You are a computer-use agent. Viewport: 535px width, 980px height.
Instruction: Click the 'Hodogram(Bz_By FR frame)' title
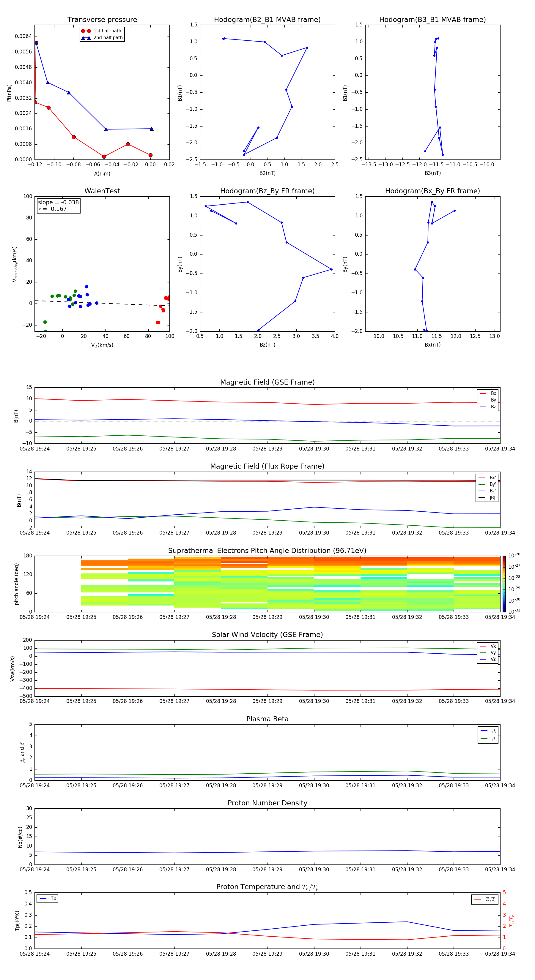coord(267,191)
